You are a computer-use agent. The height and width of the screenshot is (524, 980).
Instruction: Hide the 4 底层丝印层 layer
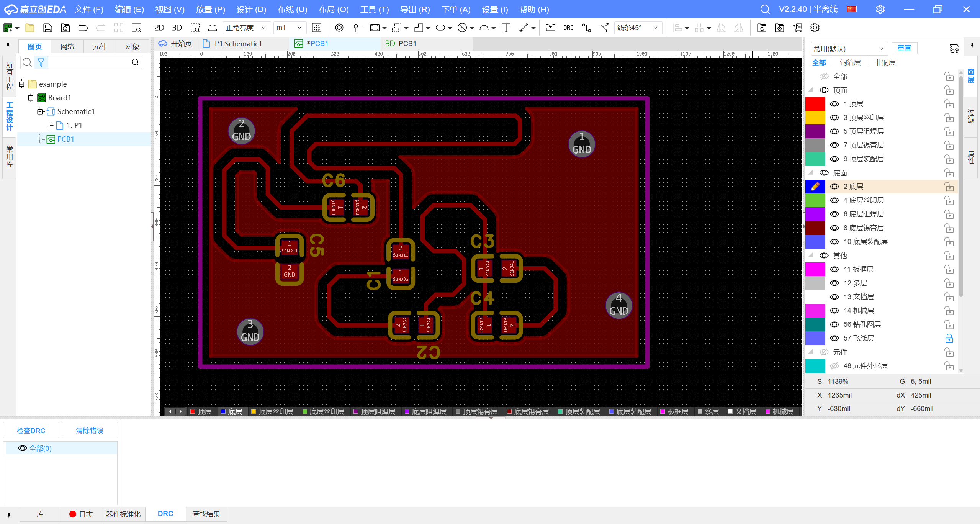[x=834, y=200]
